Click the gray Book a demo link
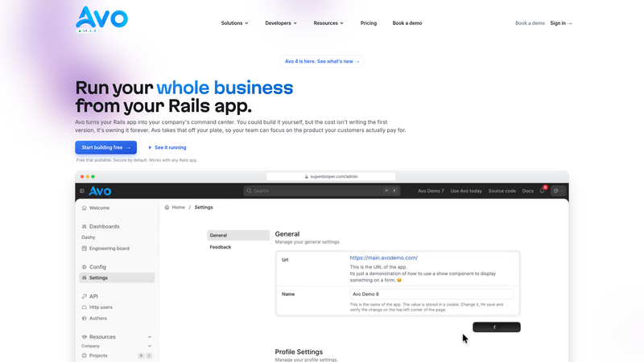644x362 pixels. pos(530,23)
